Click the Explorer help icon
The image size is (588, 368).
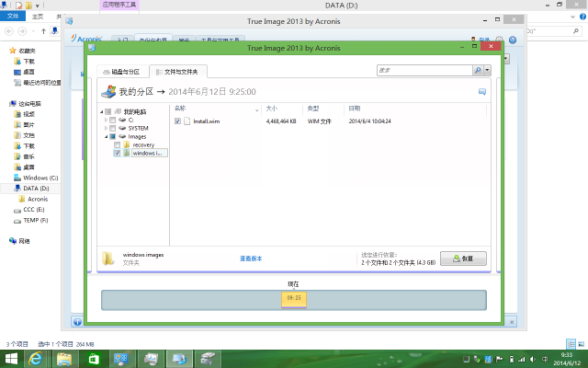coord(582,17)
